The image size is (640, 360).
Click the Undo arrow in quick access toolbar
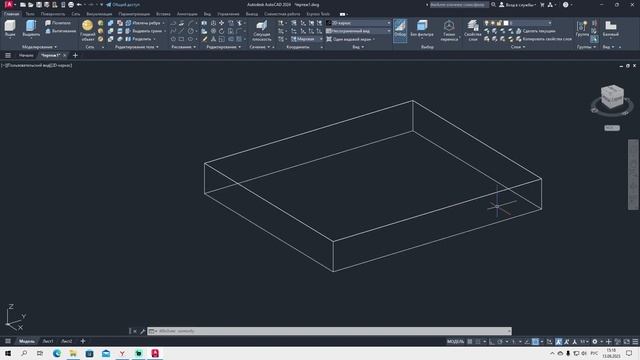(80, 5)
